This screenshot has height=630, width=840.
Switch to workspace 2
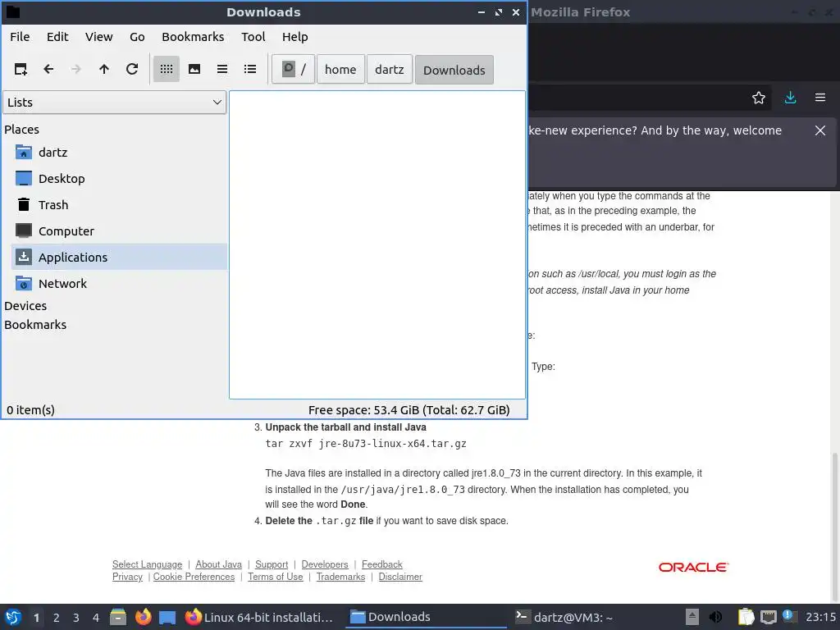click(x=57, y=618)
